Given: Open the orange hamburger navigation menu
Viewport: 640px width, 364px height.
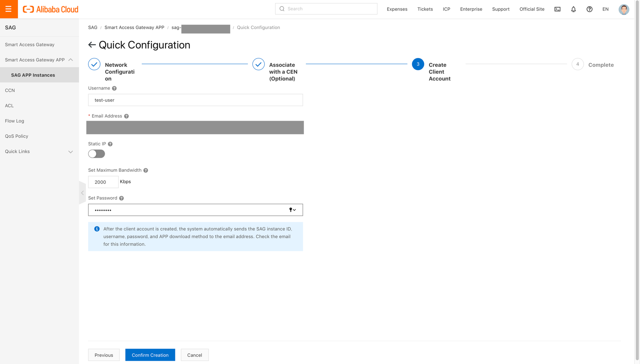Looking at the screenshot, I should pyautogui.click(x=9, y=9).
